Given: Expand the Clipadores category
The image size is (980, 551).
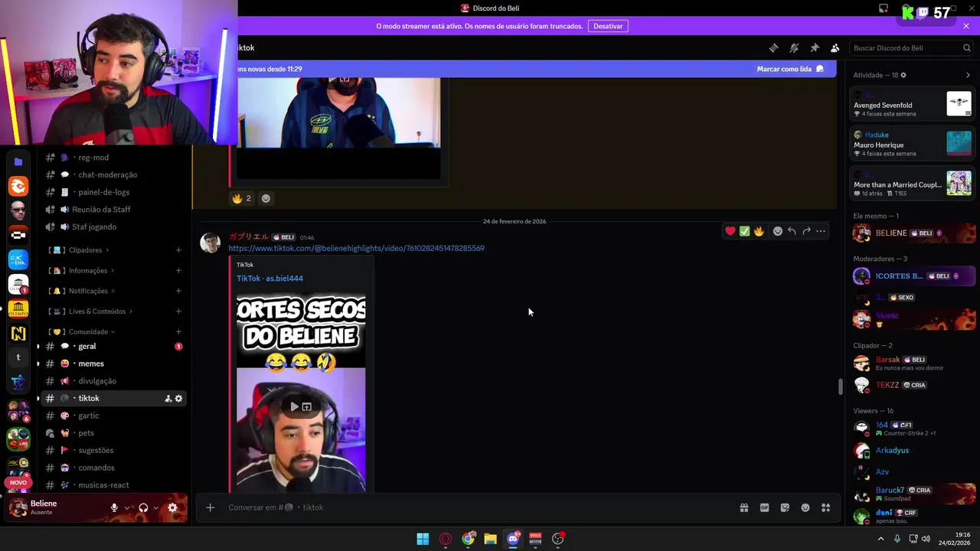Looking at the screenshot, I should pos(80,250).
